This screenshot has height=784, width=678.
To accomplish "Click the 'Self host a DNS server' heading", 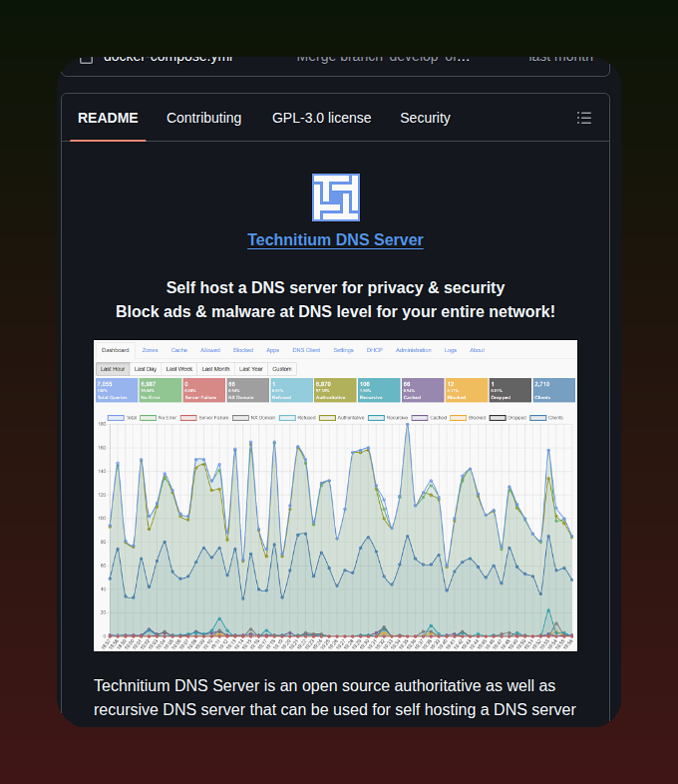I will click(x=335, y=288).
